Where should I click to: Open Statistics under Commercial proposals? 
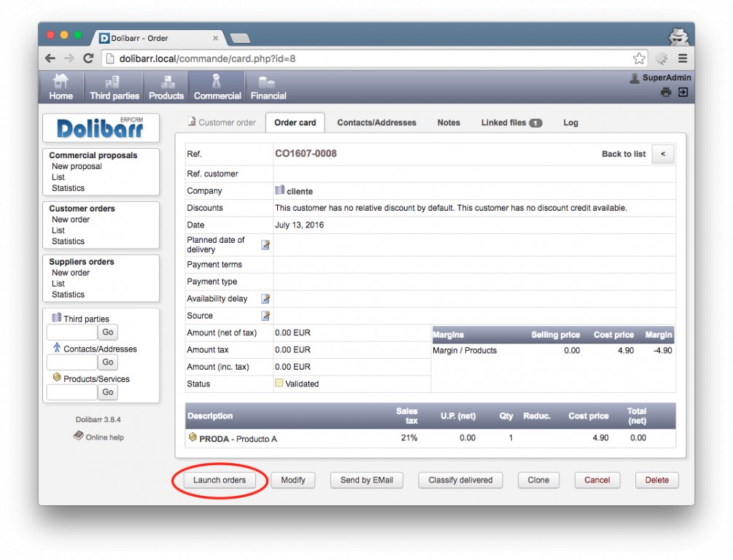pyautogui.click(x=69, y=188)
